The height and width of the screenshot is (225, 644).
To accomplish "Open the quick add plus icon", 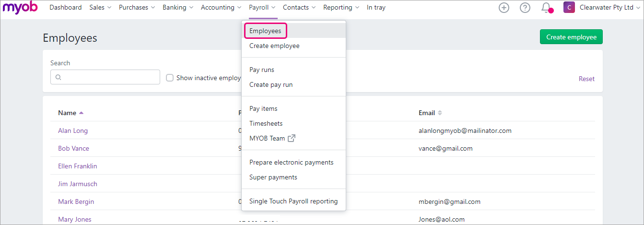I will pyautogui.click(x=503, y=8).
